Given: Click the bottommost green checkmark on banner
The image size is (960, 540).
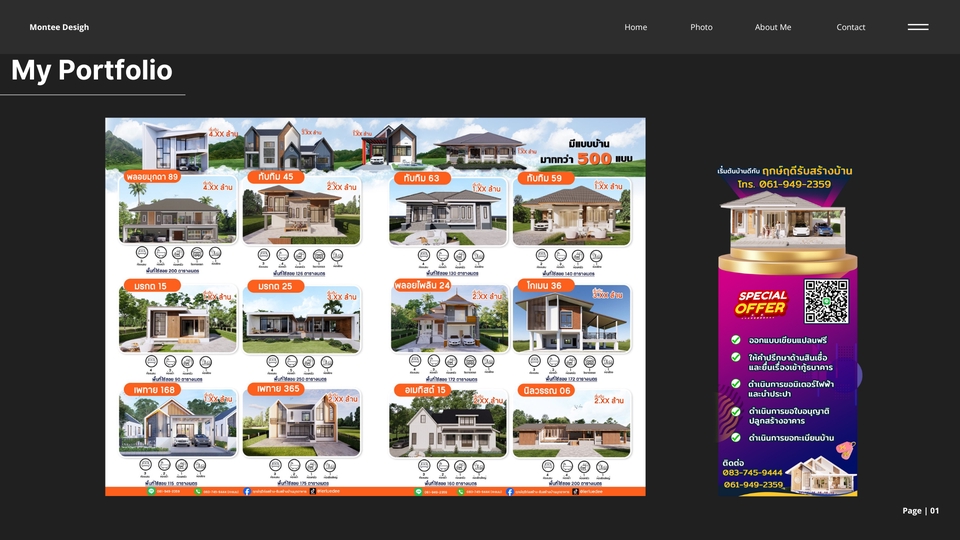Looking at the screenshot, I should [x=735, y=437].
